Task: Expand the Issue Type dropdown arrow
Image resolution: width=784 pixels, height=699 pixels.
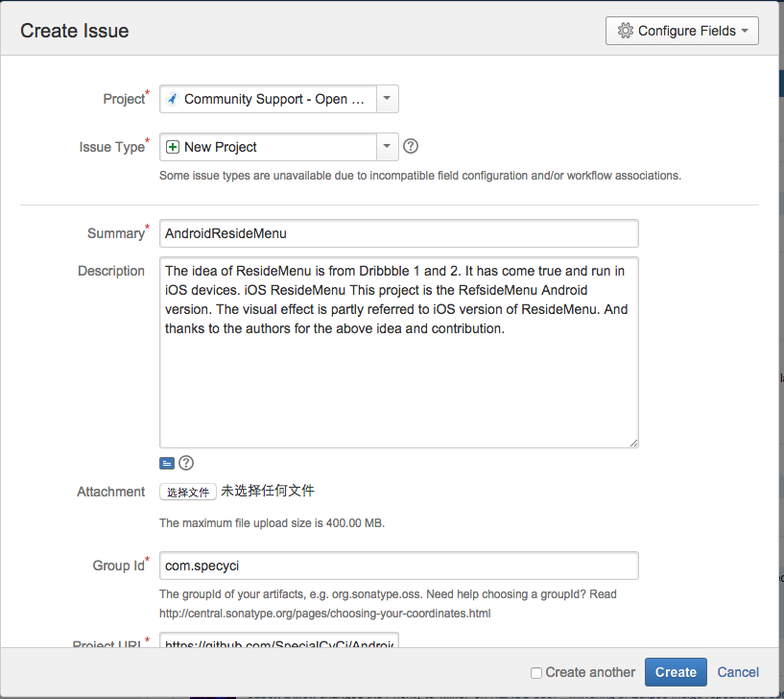Action: [x=386, y=147]
